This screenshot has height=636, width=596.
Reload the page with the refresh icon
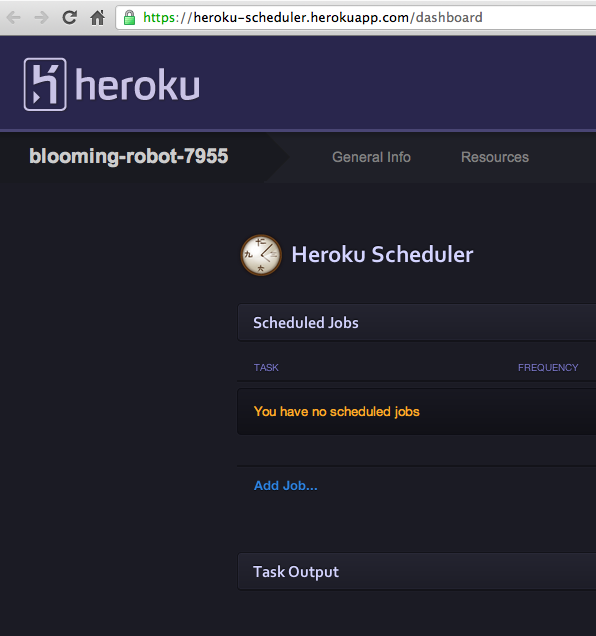pos(69,17)
